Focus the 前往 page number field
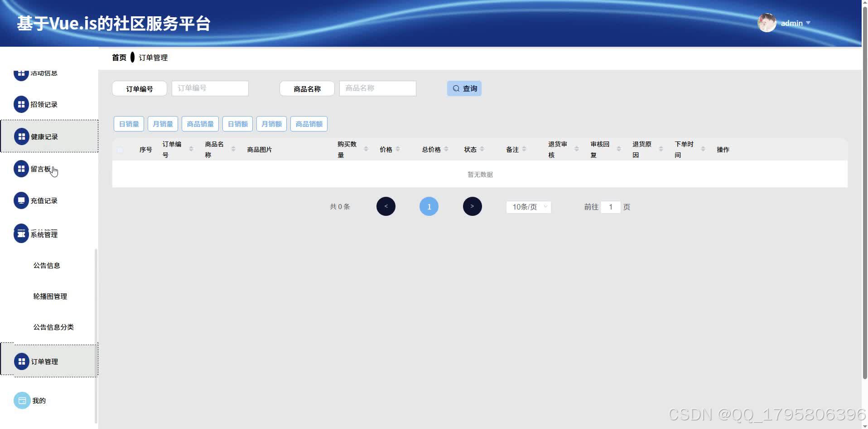868x429 pixels. (x=611, y=207)
